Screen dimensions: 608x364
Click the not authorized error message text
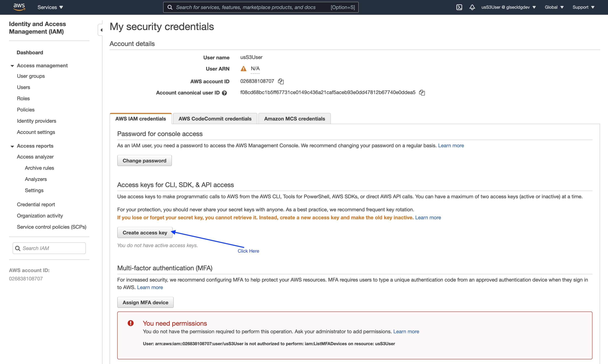click(x=269, y=344)
